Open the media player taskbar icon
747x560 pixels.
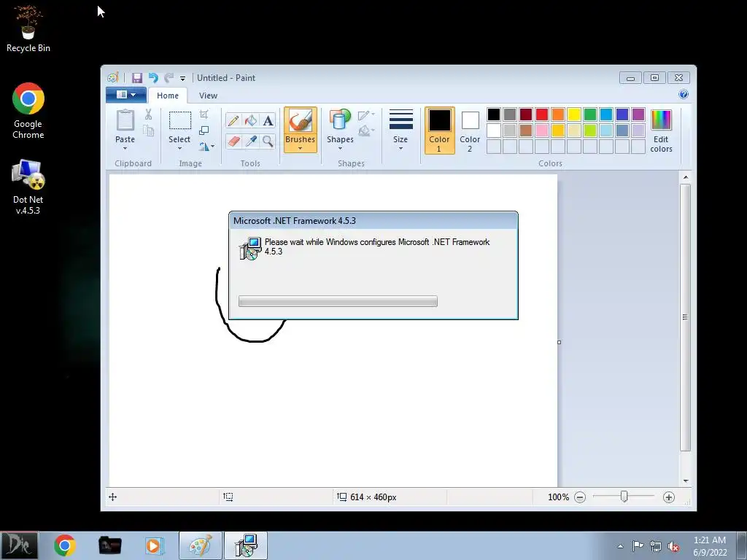[154, 545]
